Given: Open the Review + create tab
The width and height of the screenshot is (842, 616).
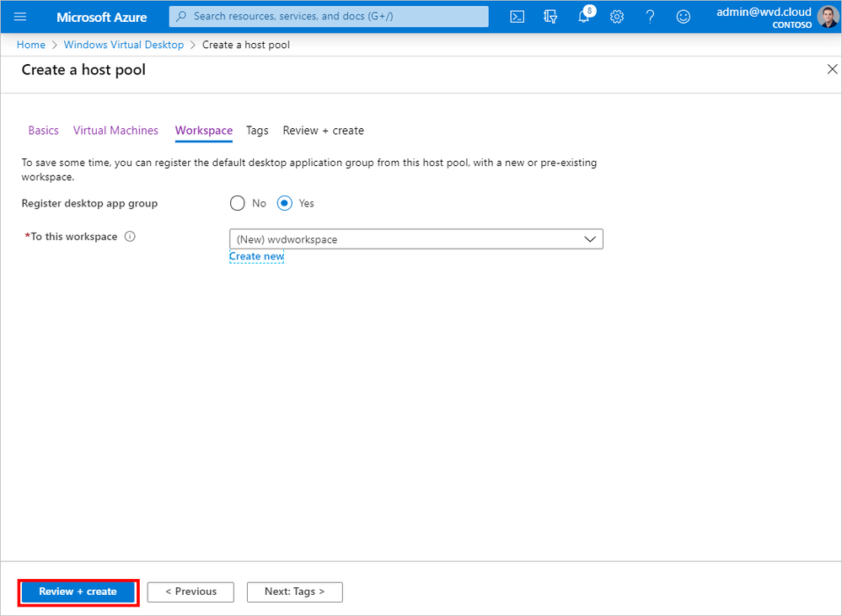Looking at the screenshot, I should click(324, 131).
